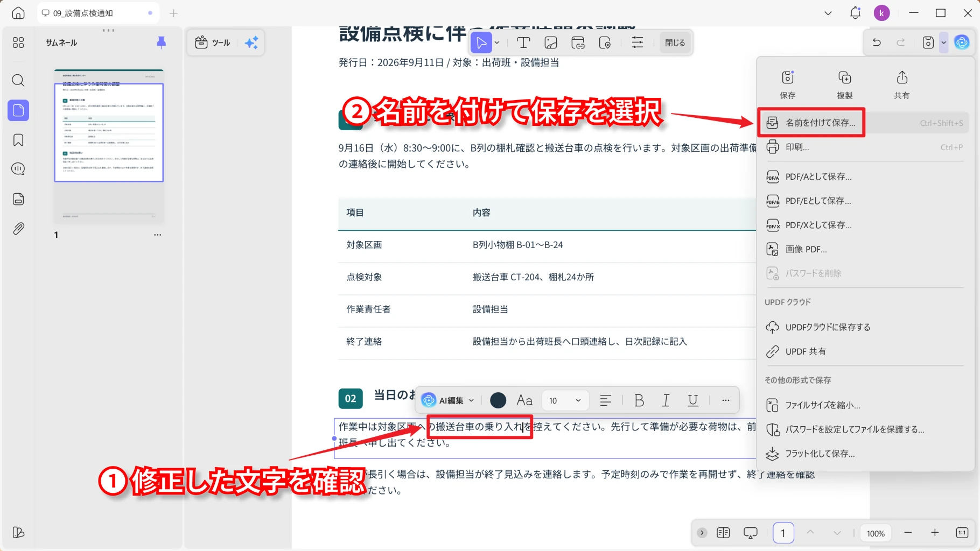Toggle the thumbnail panel pin
980x551 pixels.
pyautogui.click(x=161, y=43)
